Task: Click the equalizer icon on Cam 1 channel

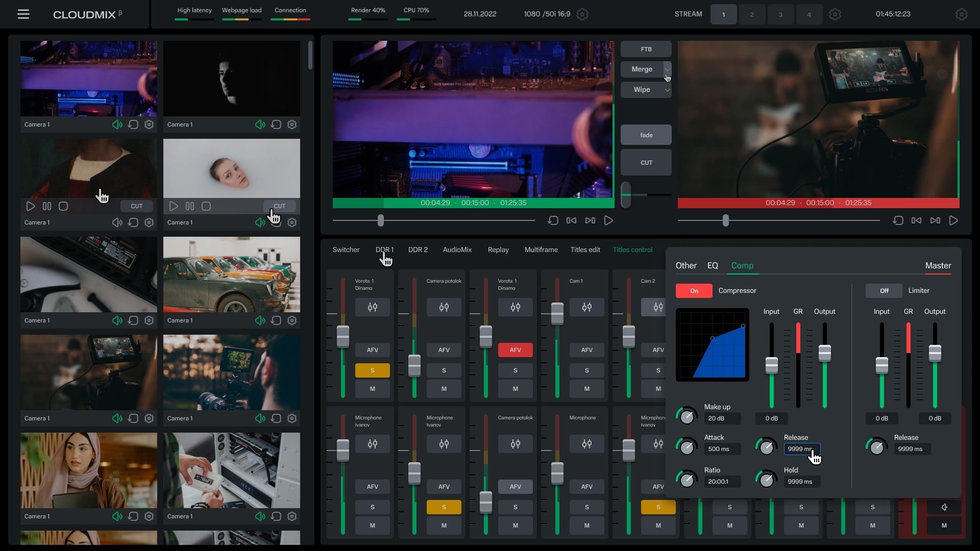Action: click(587, 307)
